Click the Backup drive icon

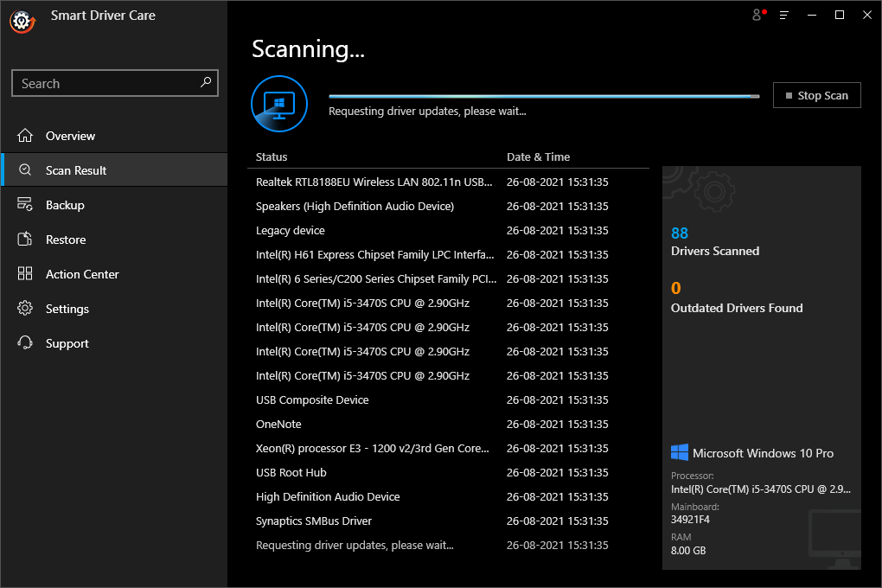point(25,204)
